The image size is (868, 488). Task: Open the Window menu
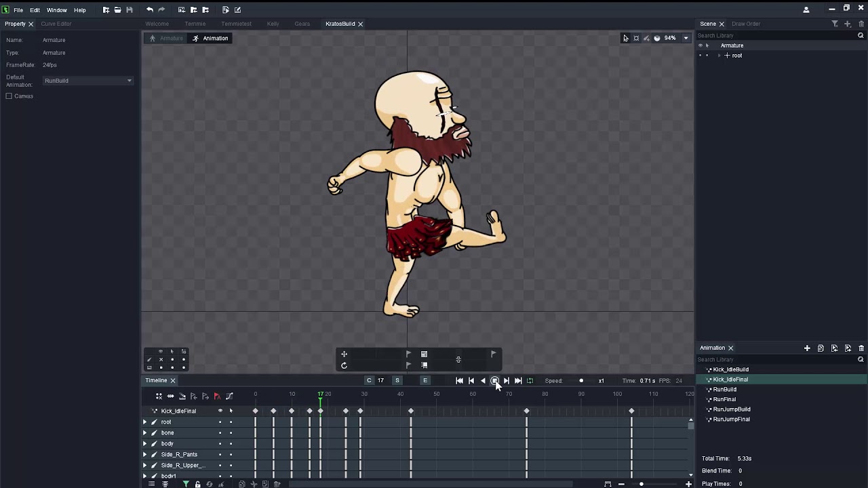pyautogui.click(x=57, y=10)
